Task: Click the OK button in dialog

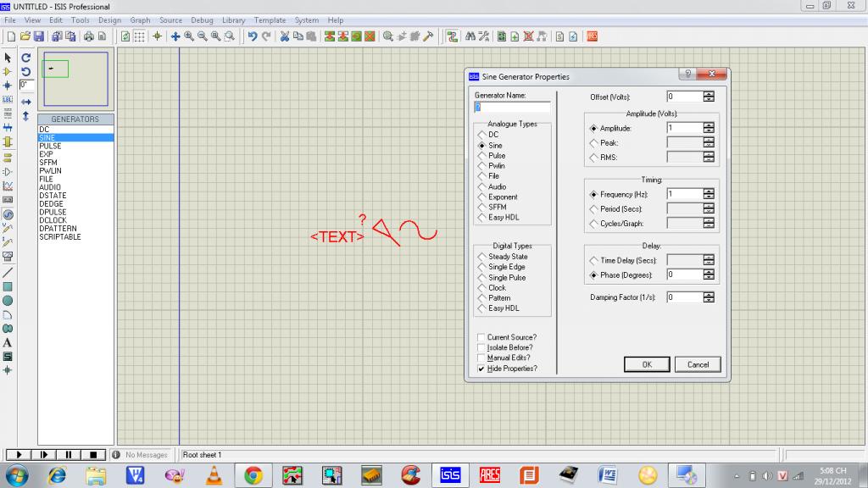Action: [647, 364]
